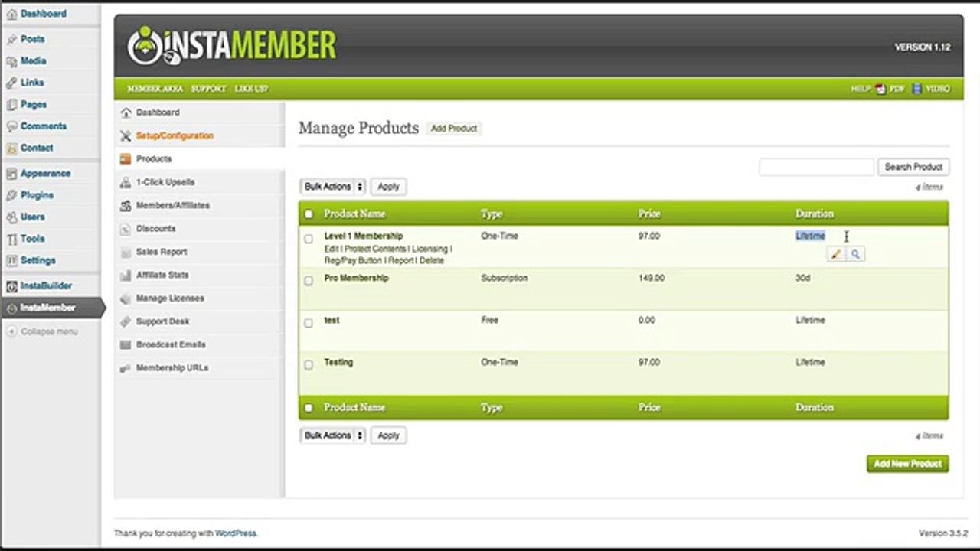Screen dimensions: 980x551
Task: Open the bottom Bulk Actions dropdown
Action: (333, 435)
